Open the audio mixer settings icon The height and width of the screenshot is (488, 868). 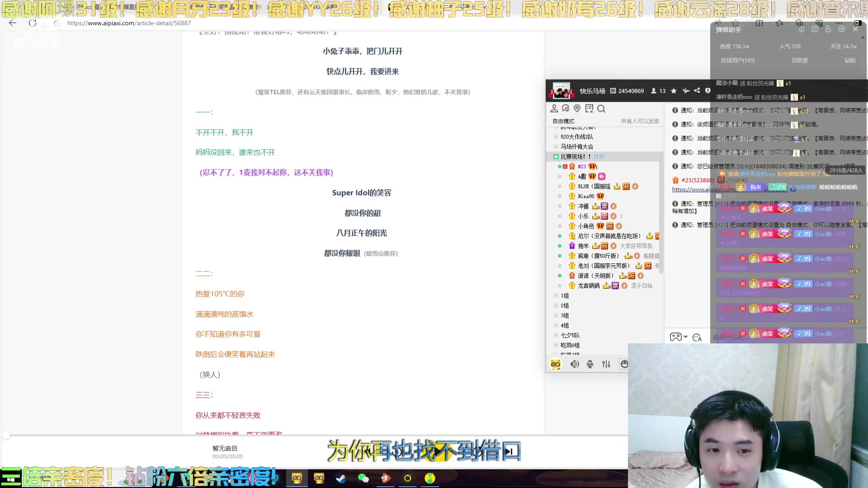click(606, 364)
